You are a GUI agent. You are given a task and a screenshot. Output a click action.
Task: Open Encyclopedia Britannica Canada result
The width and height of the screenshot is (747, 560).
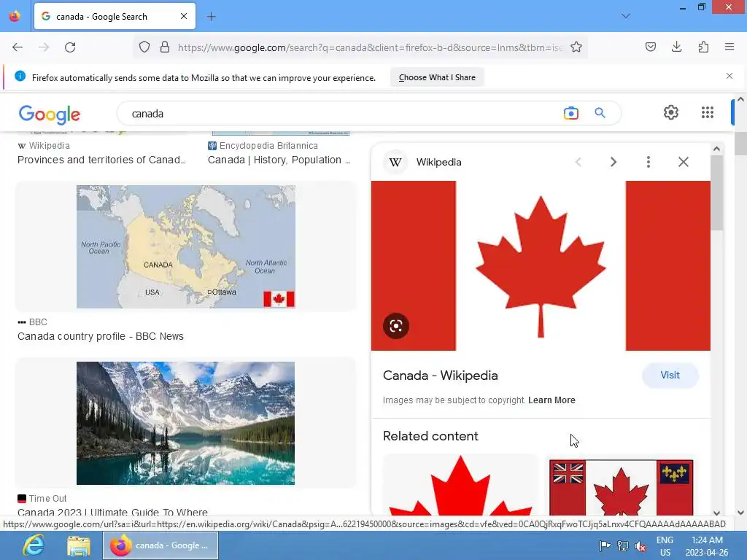click(279, 160)
